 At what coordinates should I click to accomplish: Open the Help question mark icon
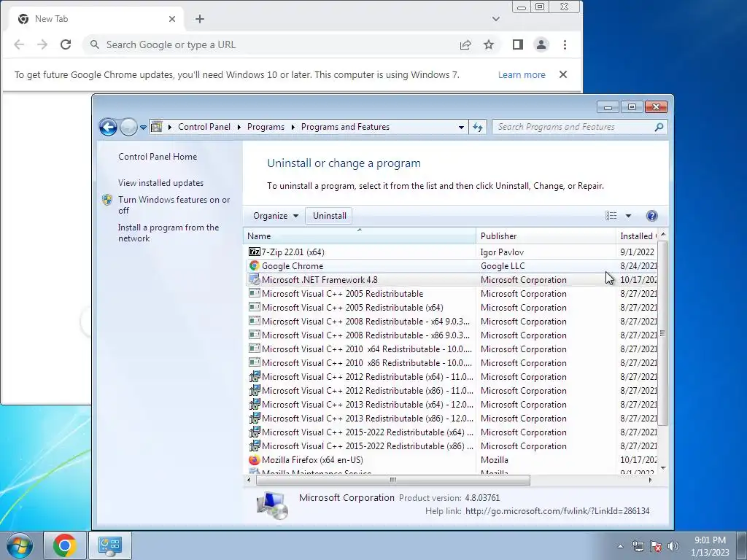click(x=651, y=216)
